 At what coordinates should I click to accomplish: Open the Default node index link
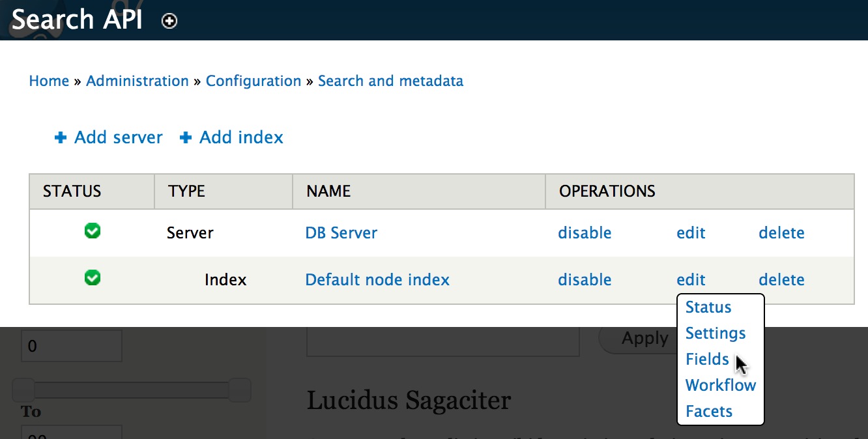(x=377, y=279)
